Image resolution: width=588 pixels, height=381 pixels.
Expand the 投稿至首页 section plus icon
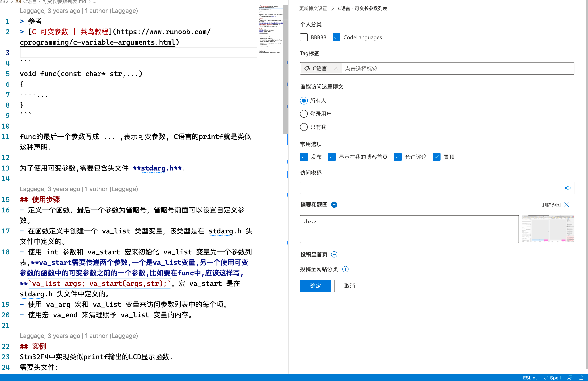tap(334, 254)
